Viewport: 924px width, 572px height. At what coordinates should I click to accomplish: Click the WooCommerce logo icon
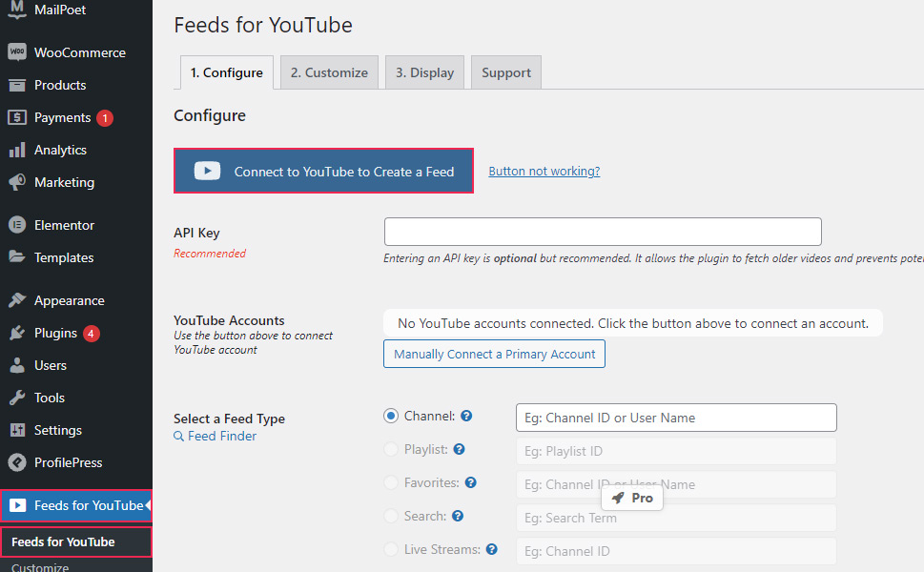[17, 52]
